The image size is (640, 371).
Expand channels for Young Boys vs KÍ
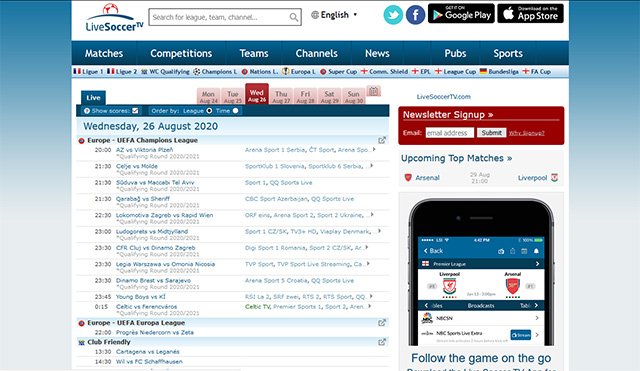pyautogui.click(x=371, y=296)
